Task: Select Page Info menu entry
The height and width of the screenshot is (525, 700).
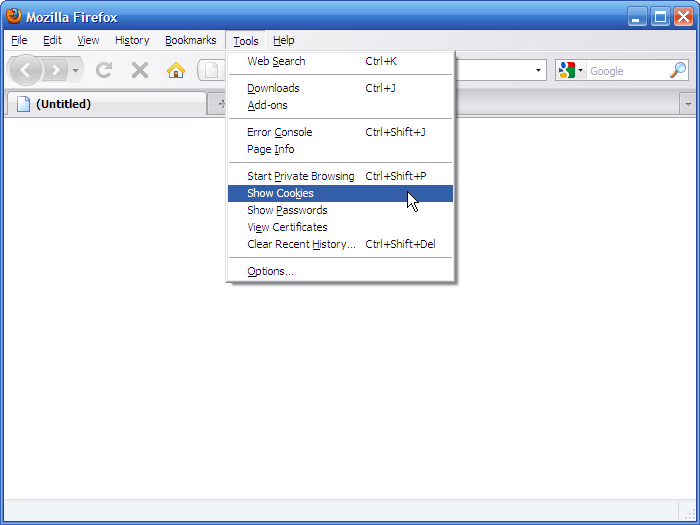Action: pyautogui.click(x=340, y=149)
